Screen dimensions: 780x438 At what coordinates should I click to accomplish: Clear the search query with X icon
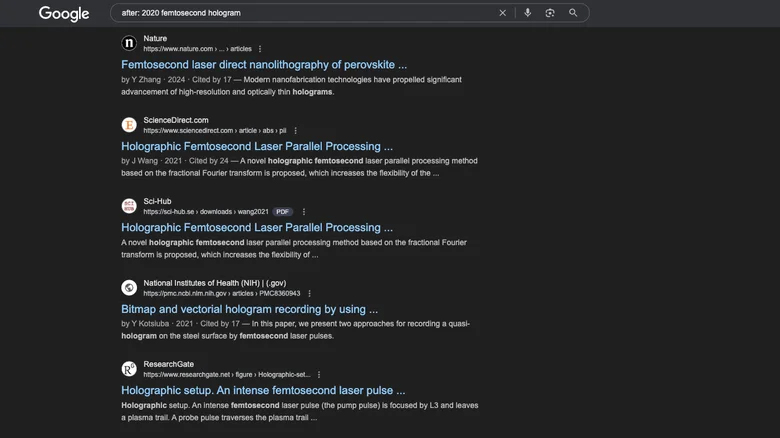(x=502, y=13)
